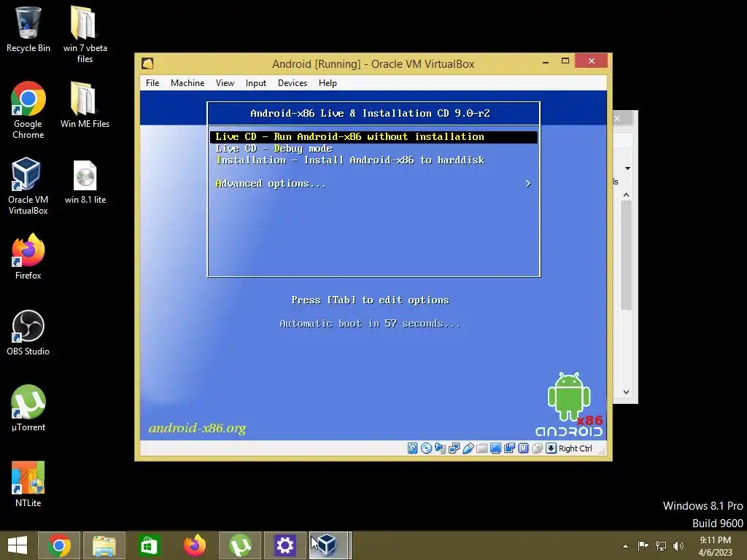Image resolution: width=747 pixels, height=560 pixels.
Task: Open the Input menu
Action: [x=256, y=83]
